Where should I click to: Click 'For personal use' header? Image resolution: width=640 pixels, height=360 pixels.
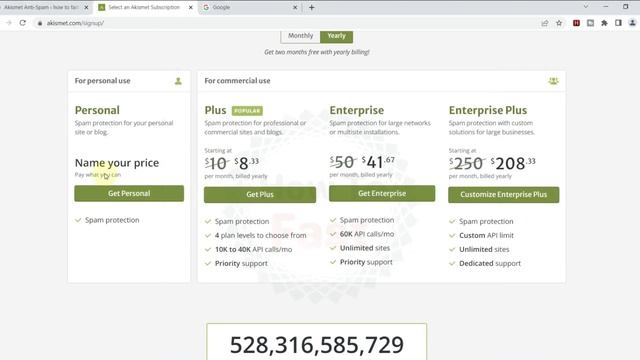click(x=102, y=81)
